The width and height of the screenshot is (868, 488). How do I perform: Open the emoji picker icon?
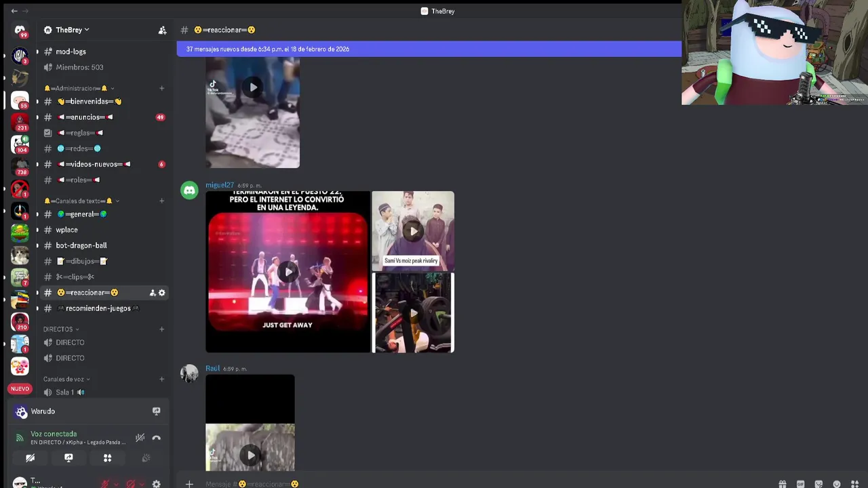[837, 484]
